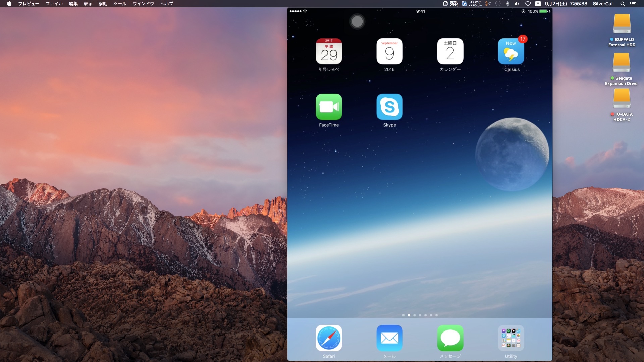Open the Wi-Fi menu bar icon

tap(528, 4)
